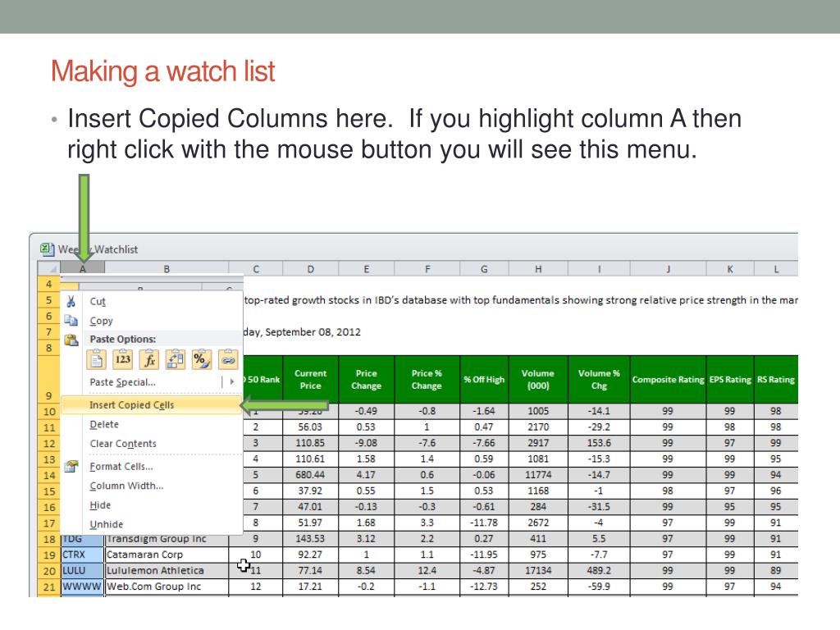Click the 'Catamaran Corp' cell
Image resolution: width=840 pixels, height=630 pixels.
coord(167,555)
